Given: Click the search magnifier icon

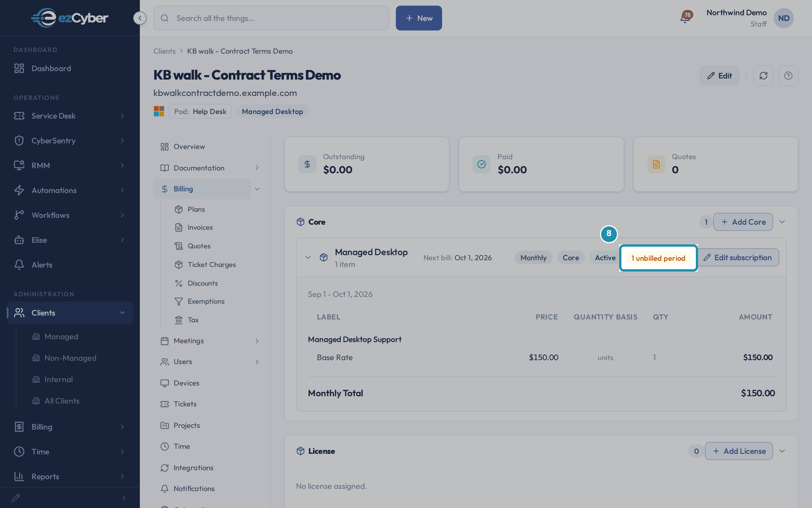Looking at the screenshot, I should tap(164, 18).
